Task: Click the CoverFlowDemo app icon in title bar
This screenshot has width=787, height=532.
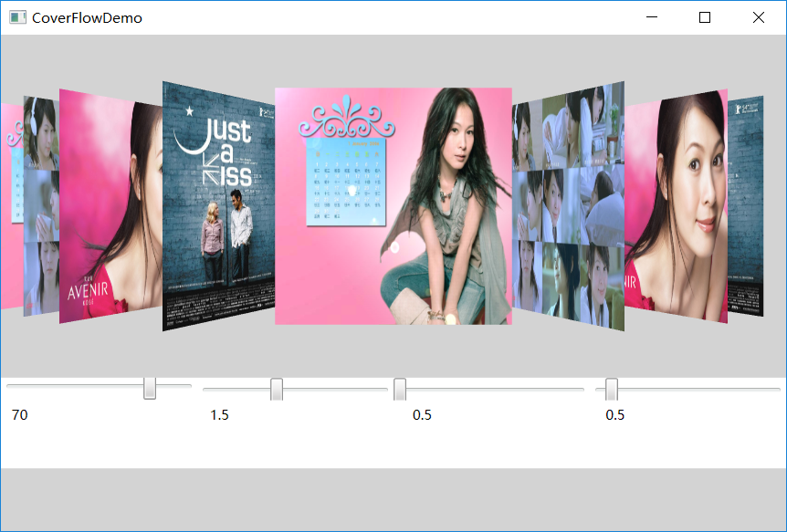Action: (x=17, y=17)
